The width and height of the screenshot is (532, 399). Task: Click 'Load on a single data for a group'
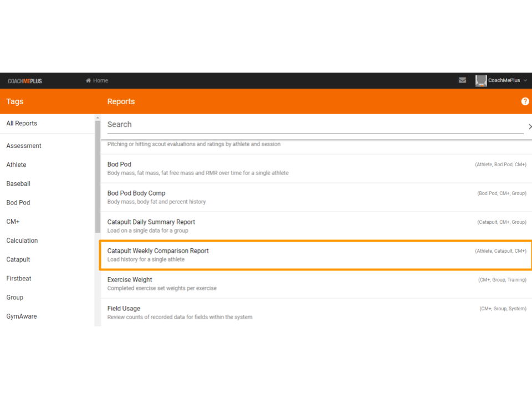click(147, 231)
